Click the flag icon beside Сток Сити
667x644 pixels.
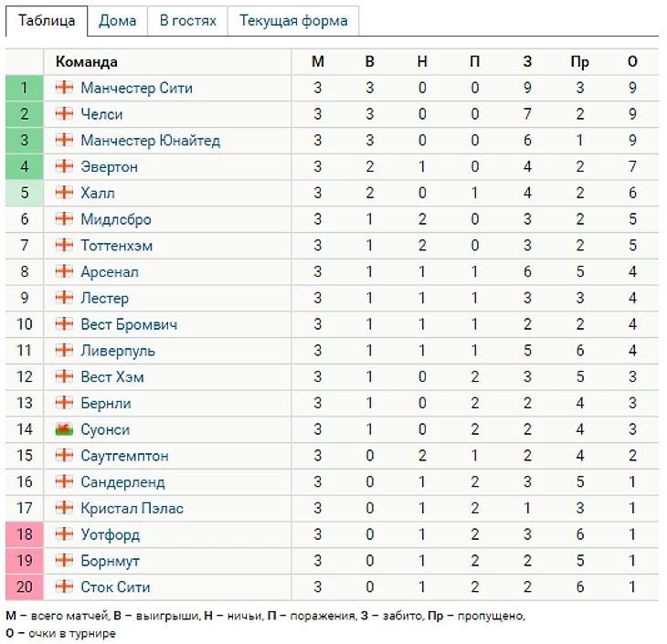point(64,587)
